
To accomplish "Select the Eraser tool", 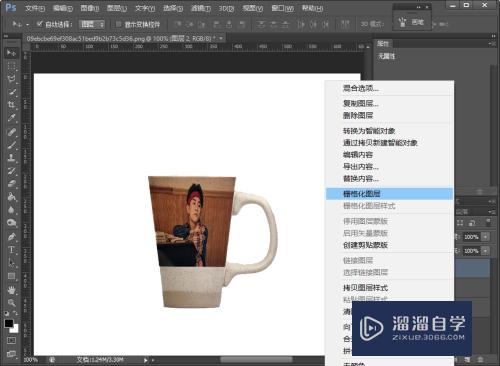I will [x=11, y=184].
